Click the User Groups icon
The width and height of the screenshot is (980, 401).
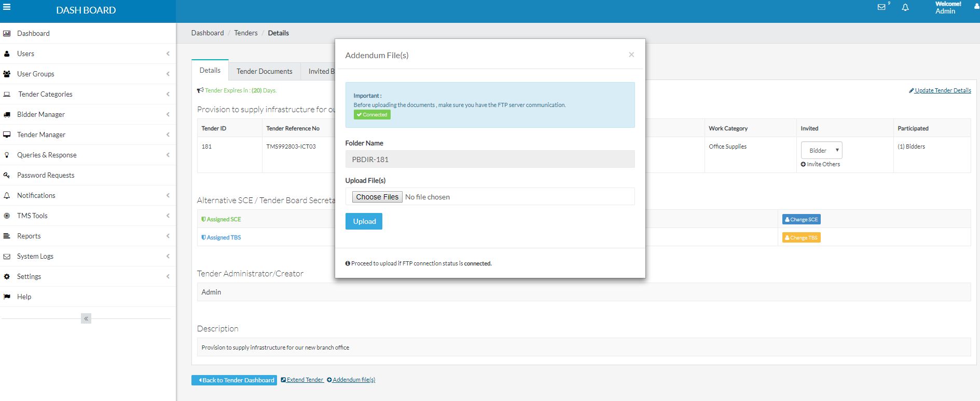click(x=7, y=74)
